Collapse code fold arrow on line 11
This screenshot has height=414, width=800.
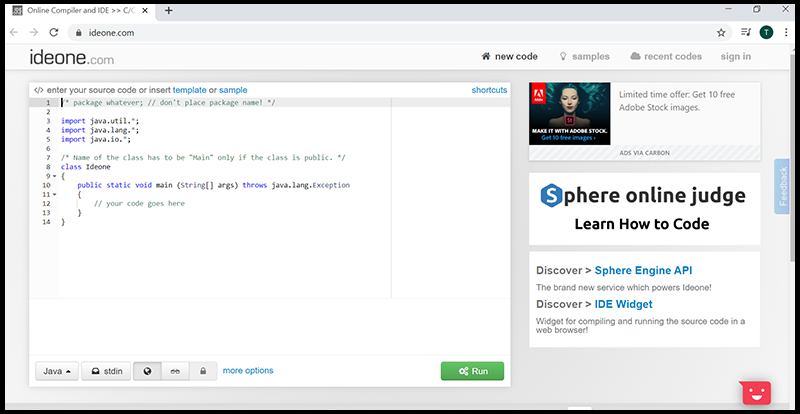(54, 194)
